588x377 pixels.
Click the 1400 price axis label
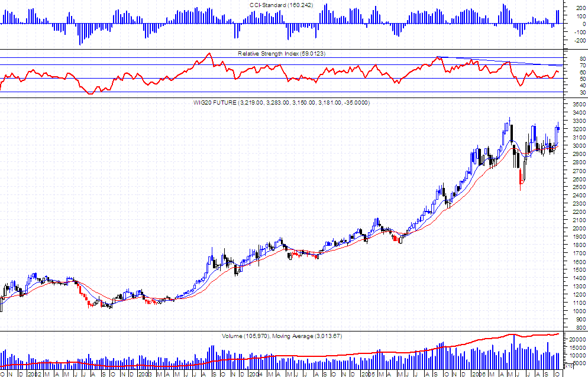pyautogui.click(x=580, y=278)
